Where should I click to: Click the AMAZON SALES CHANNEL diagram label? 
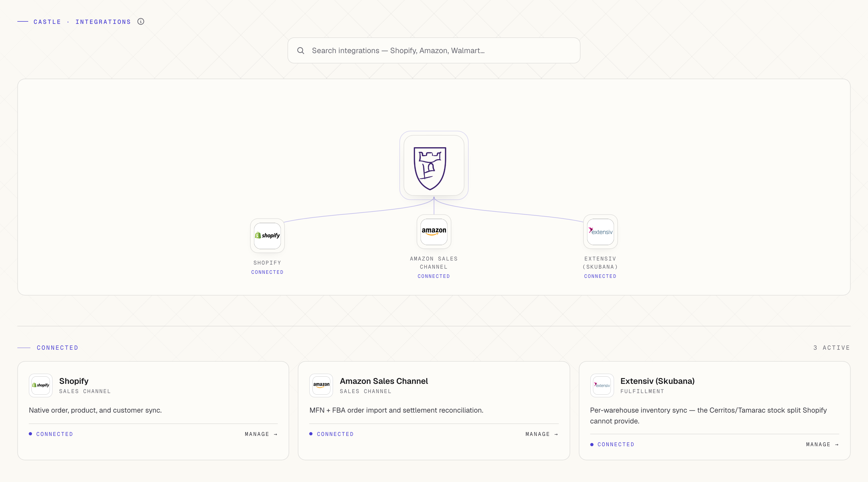point(434,263)
